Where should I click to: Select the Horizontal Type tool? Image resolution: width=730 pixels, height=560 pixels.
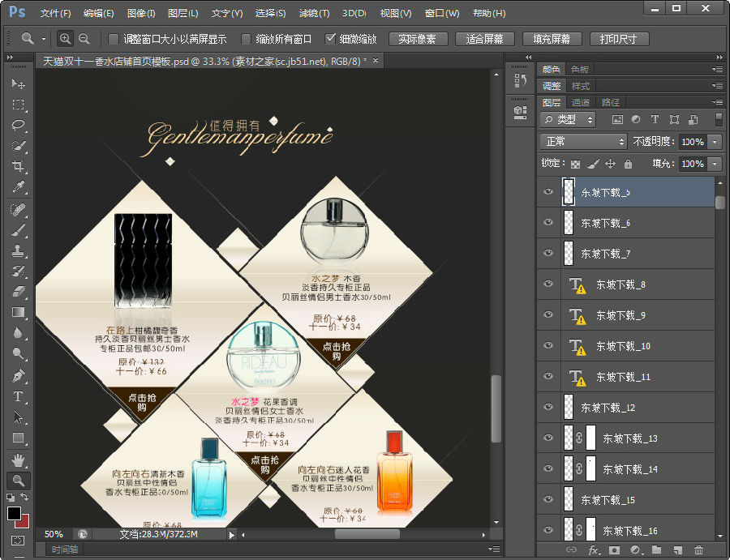pos(18,397)
